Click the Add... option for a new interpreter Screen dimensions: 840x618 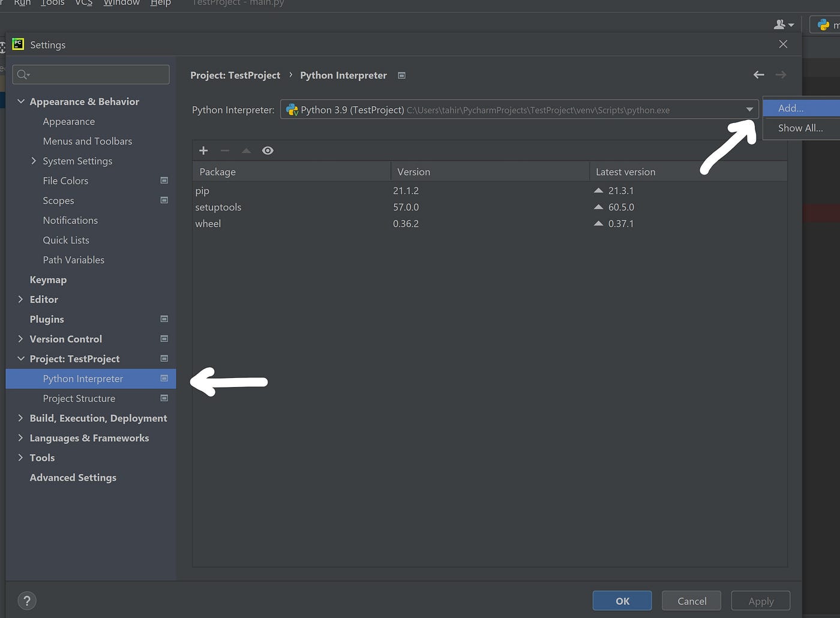pyautogui.click(x=791, y=108)
